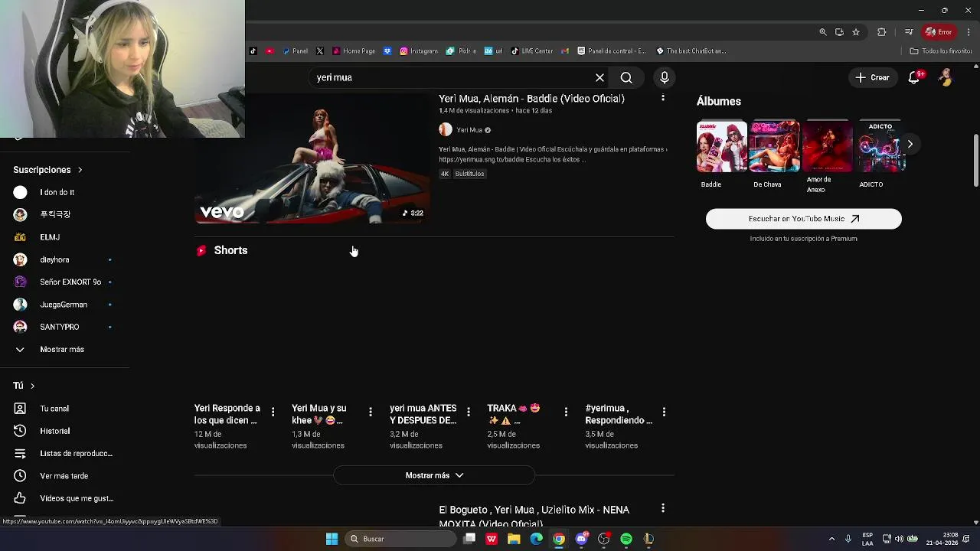Click the Crear button

872,77
